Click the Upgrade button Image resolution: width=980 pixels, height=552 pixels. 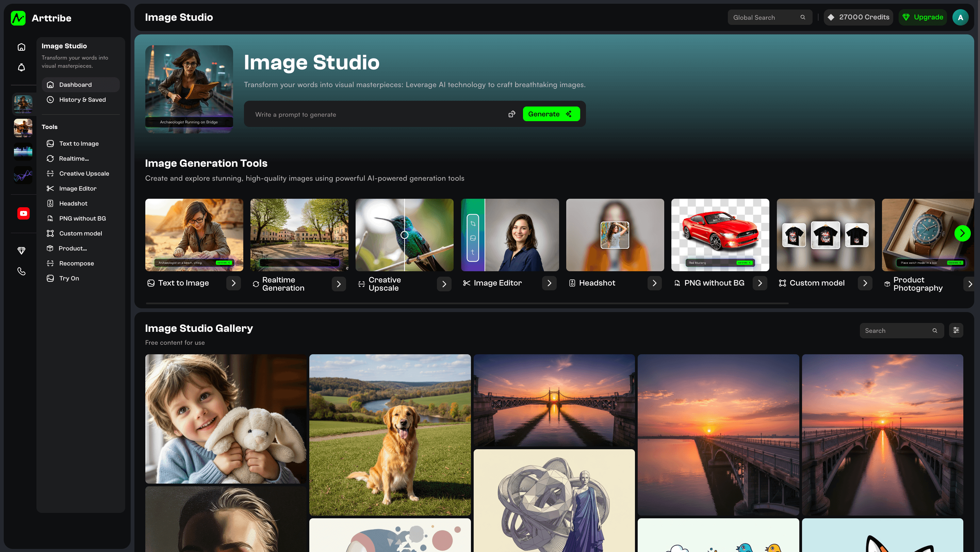(x=922, y=17)
